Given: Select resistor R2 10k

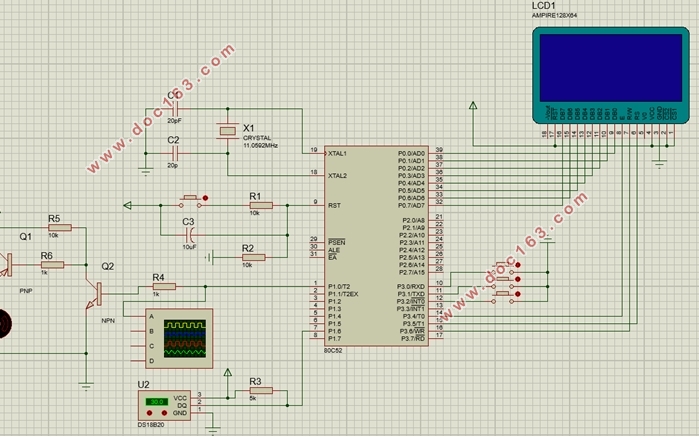Looking at the screenshot, I should coord(254,257).
